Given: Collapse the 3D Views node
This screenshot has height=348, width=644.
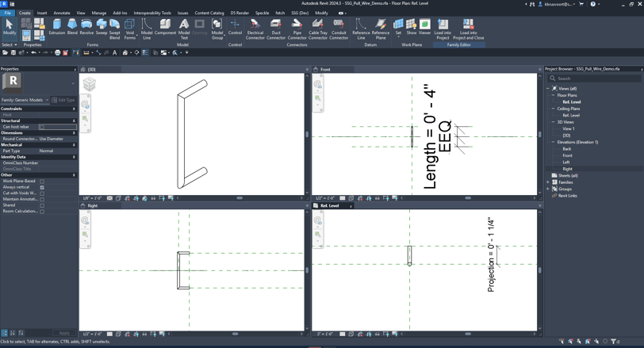Looking at the screenshot, I should point(553,122).
